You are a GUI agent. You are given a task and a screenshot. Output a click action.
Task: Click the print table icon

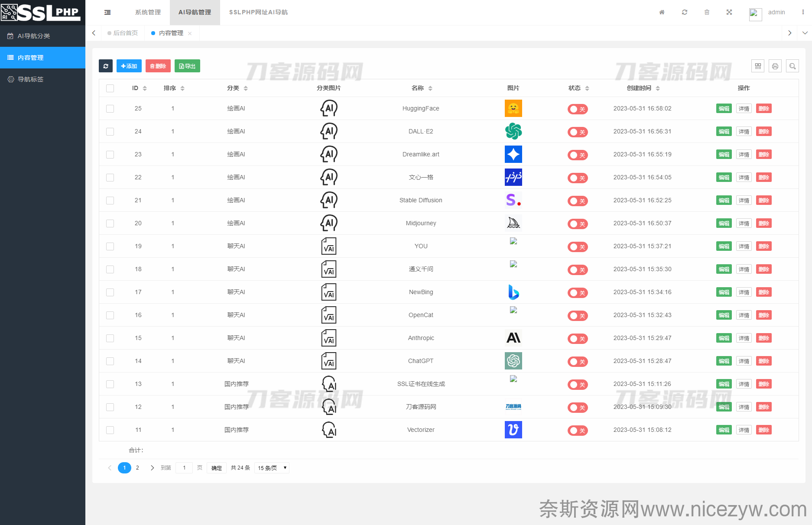[x=775, y=66]
